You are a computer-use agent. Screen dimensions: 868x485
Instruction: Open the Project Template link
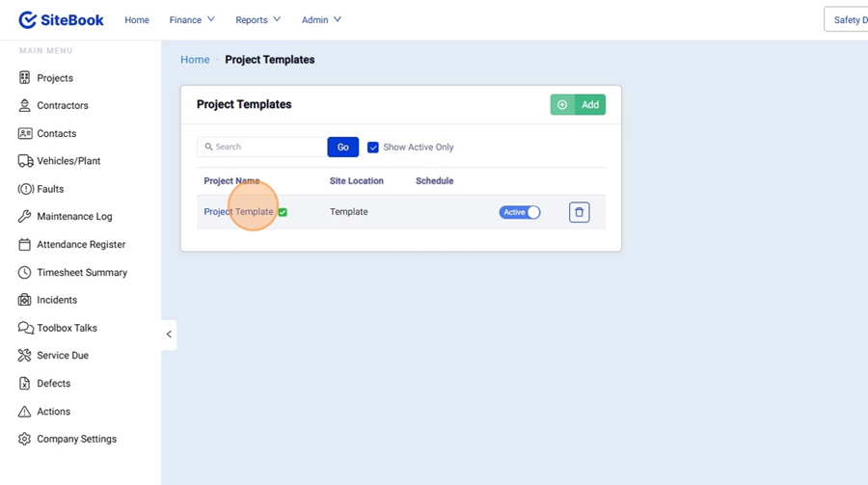(238, 212)
